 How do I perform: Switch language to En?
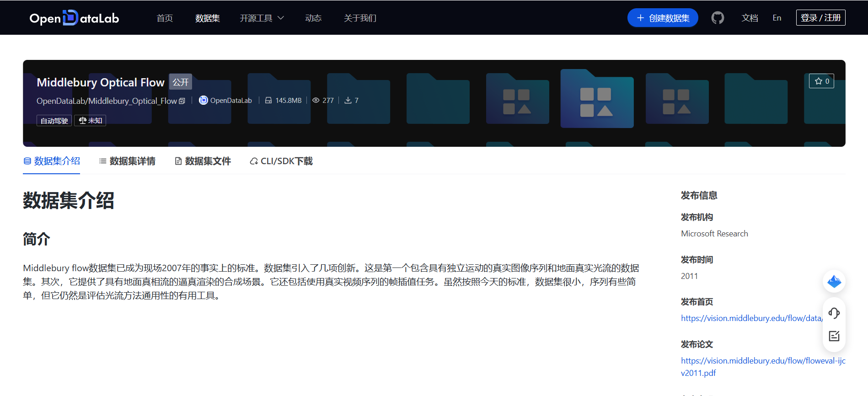point(777,18)
